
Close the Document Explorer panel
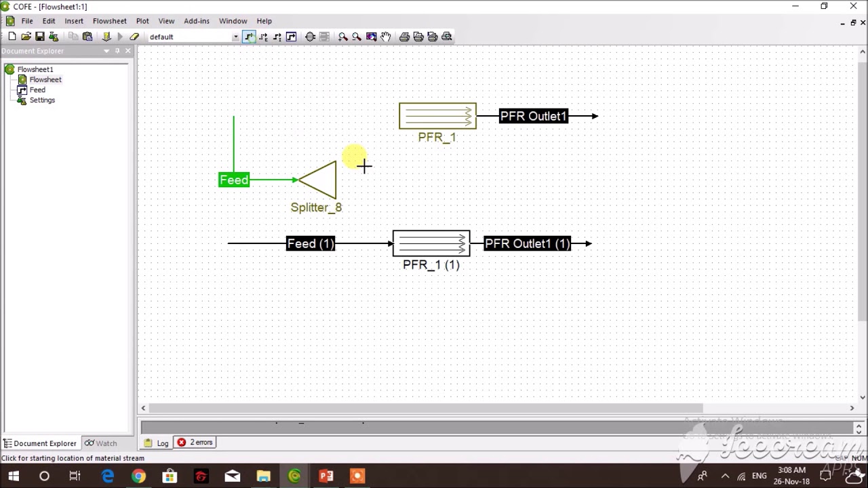tap(127, 51)
